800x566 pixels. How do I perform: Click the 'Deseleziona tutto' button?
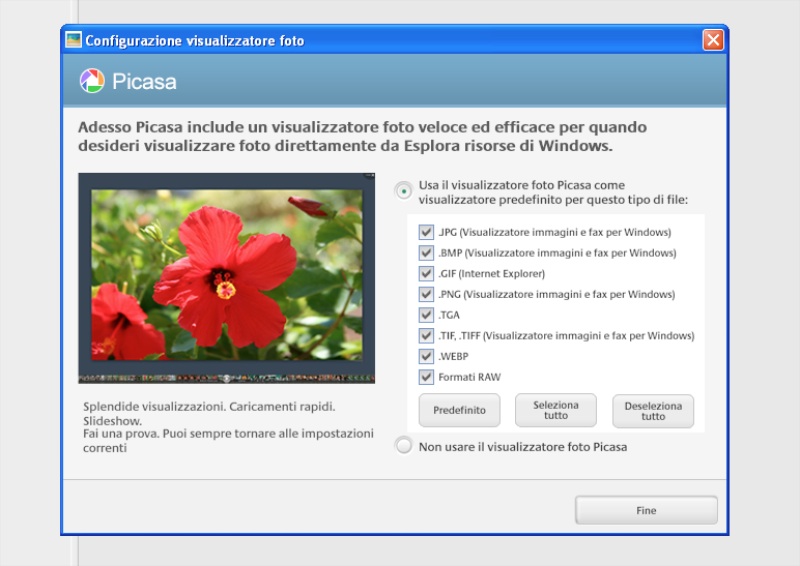pos(652,410)
